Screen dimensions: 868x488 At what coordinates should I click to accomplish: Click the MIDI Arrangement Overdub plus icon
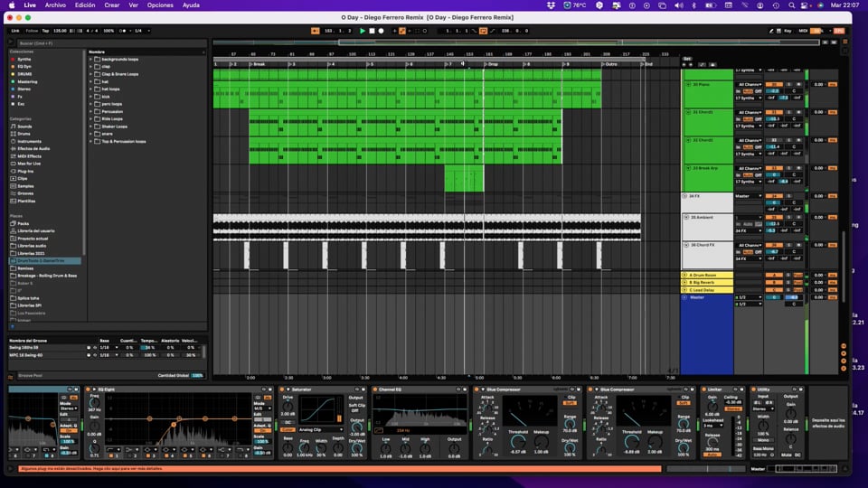[x=394, y=31]
